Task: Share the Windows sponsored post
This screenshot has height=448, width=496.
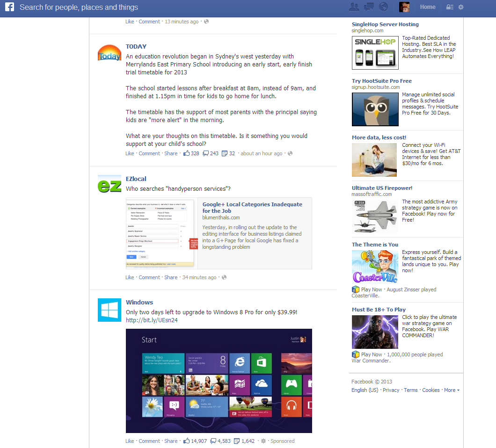Action: (x=171, y=441)
